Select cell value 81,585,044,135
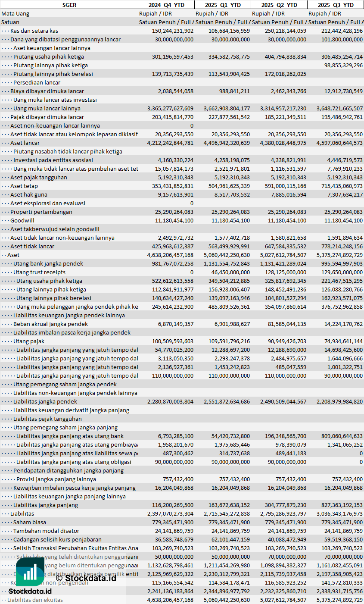The width and height of the screenshot is (364, 604). [287, 324]
